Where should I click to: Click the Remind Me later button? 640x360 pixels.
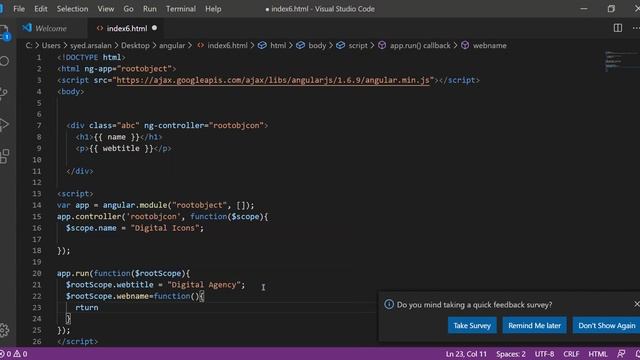534,325
